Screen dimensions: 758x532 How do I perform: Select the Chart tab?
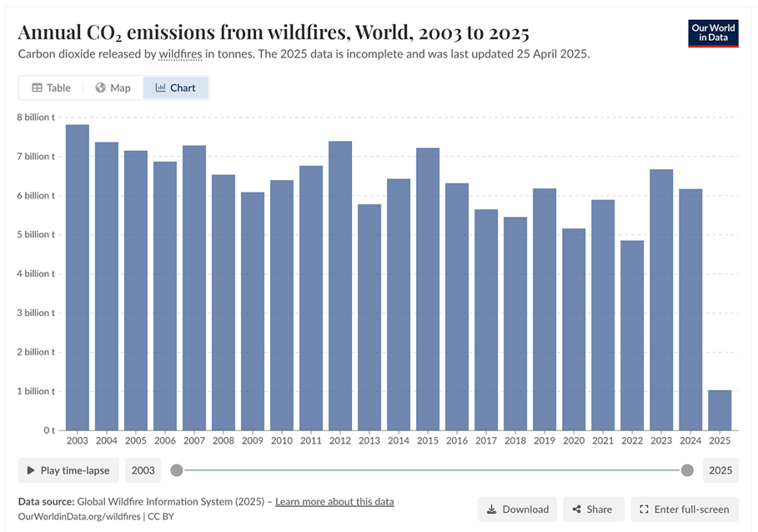175,88
